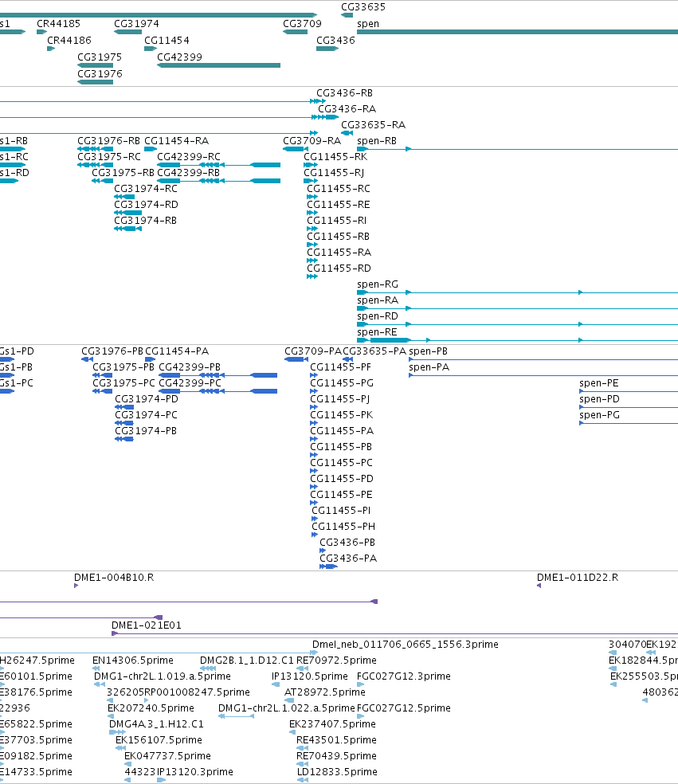Image resolution: width=678 pixels, height=784 pixels.
Task: Select the CG11454 gene label
Action: [x=167, y=41]
